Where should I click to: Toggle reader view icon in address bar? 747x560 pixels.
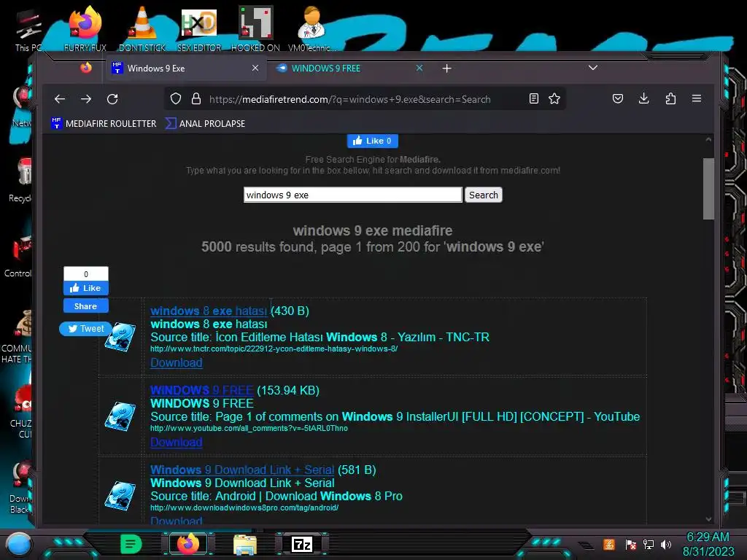click(534, 98)
